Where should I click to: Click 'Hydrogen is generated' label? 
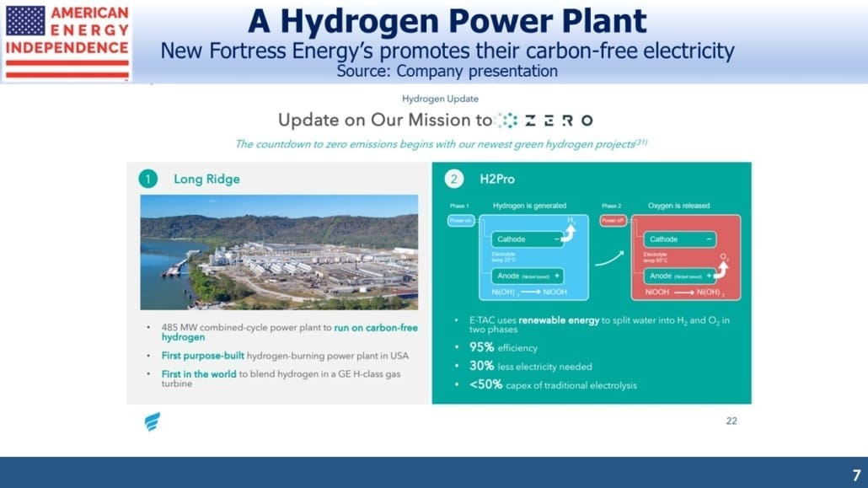tap(529, 206)
